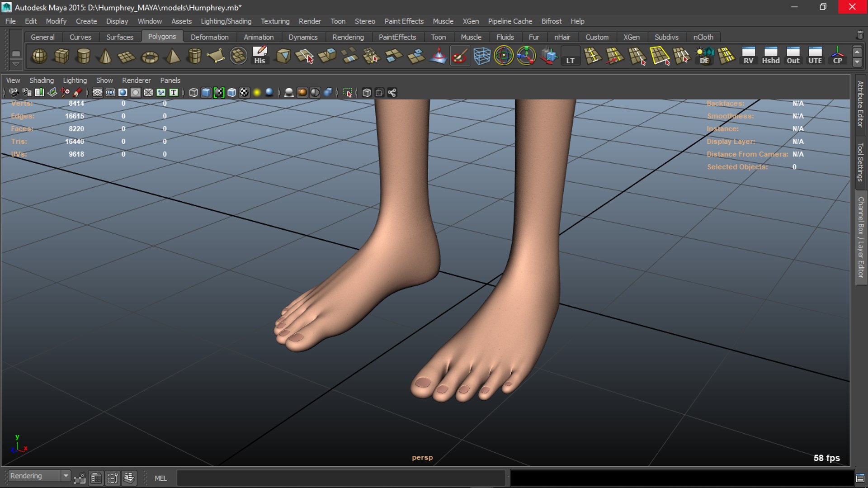Open the panel Renderer menu
Screen dimensions: 868x488
pos(136,80)
